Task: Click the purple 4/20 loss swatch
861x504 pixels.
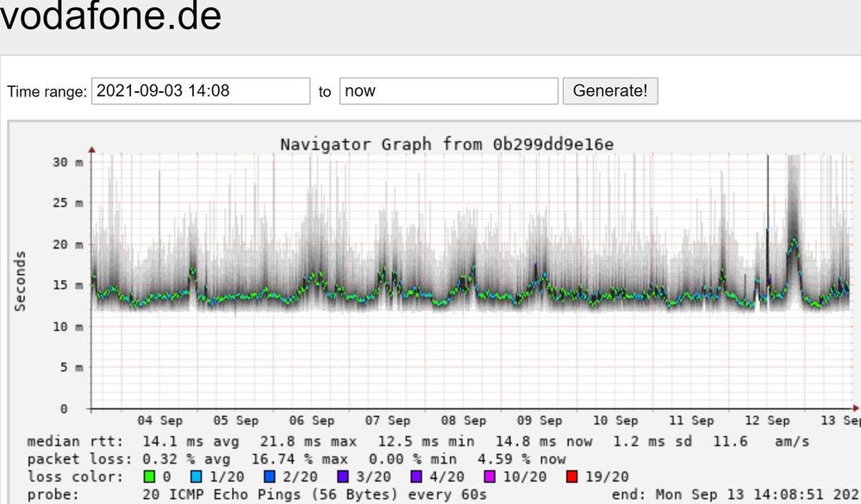Action: click(416, 476)
